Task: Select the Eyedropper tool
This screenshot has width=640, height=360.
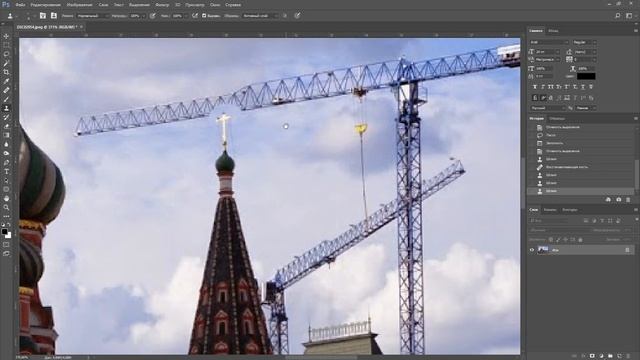Action: [x=6, y=81]
